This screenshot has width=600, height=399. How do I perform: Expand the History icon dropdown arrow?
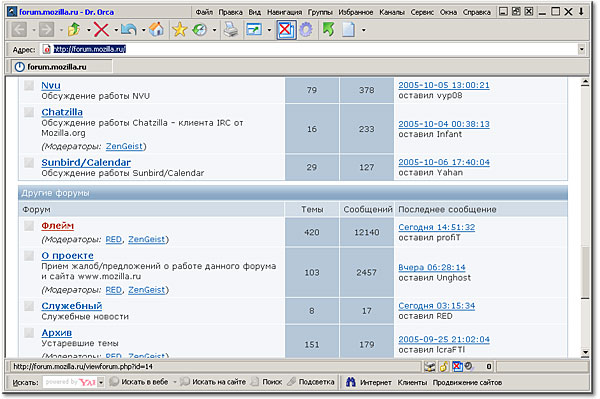coord(214,30)
